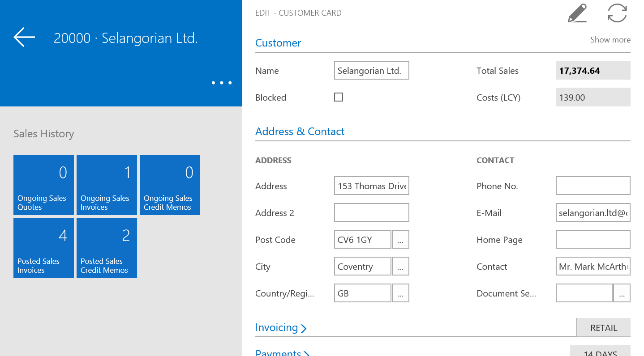Collapse the Customer section header
The width and height of the screenshot is (644, 356).
[x=278, y=43]
